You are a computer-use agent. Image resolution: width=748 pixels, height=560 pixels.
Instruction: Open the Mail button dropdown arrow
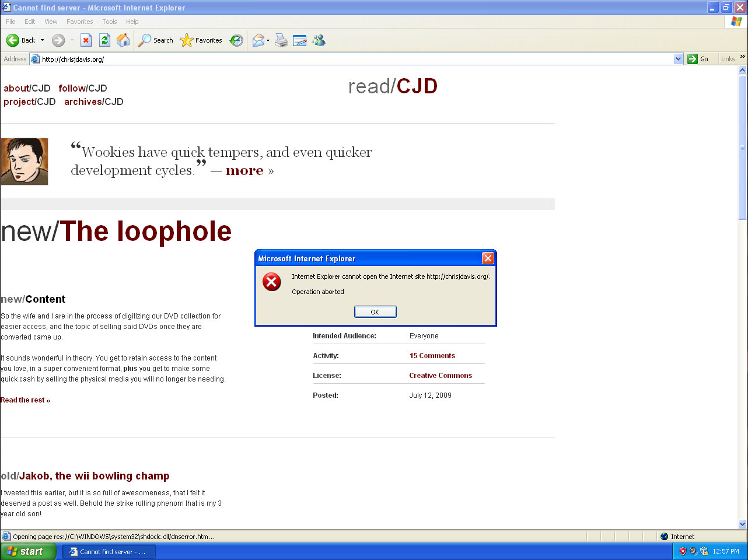click(x=268, y=40)
